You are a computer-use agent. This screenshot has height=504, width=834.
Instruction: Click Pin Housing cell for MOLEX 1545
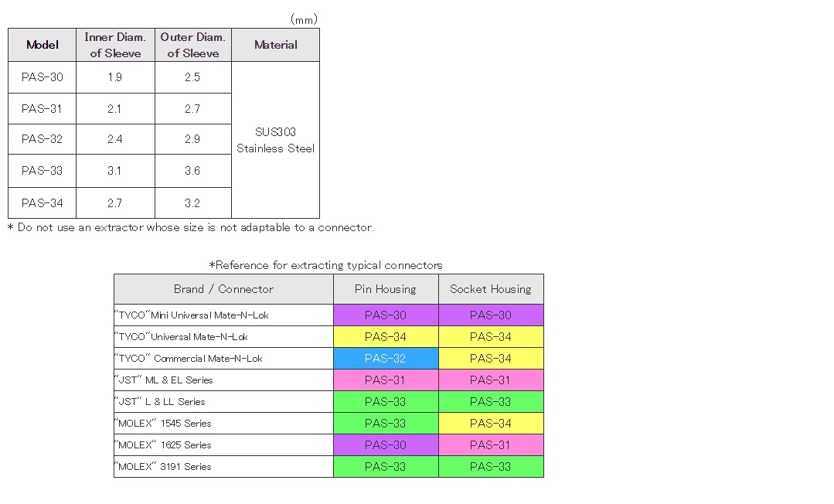(x=386, y=424)
